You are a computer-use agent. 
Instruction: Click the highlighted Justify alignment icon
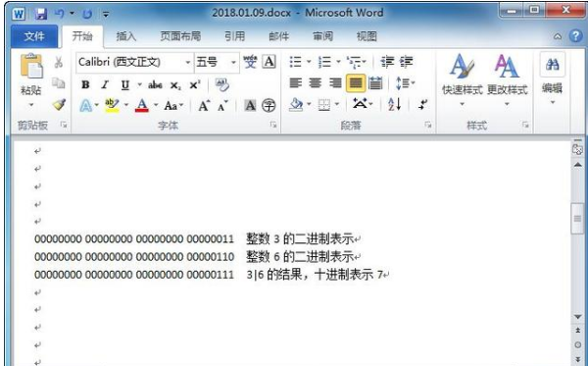click(356, 83)
